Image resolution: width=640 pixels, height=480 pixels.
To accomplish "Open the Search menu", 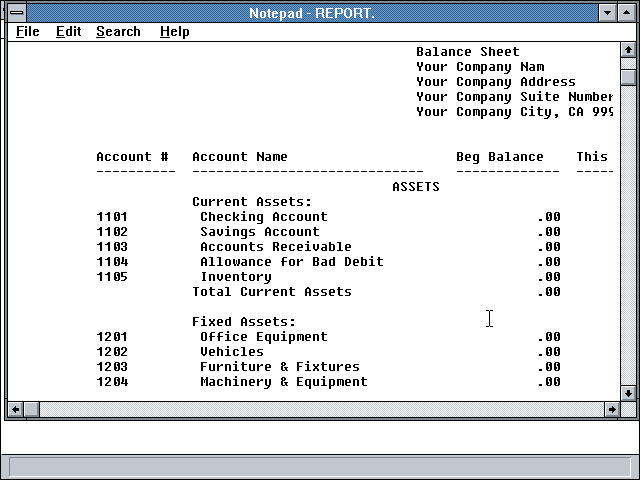I will pyautogui.click(x=118, y=31).
